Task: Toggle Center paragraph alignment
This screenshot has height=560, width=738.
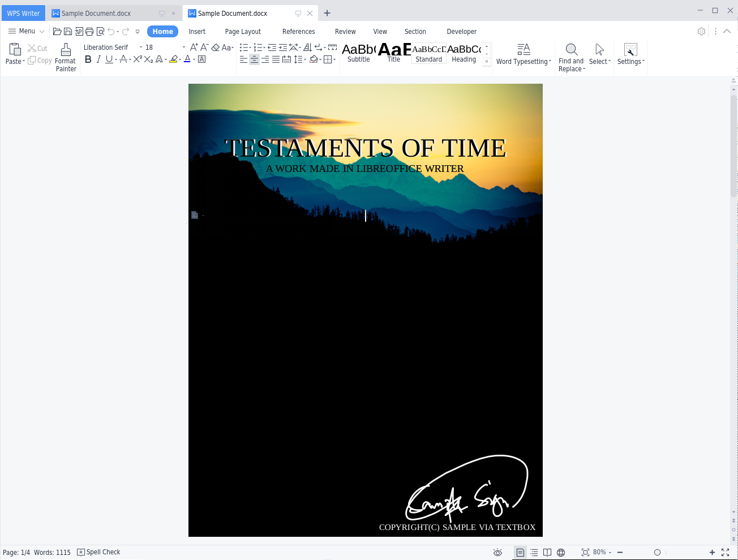Action: [x=254, y=59]
